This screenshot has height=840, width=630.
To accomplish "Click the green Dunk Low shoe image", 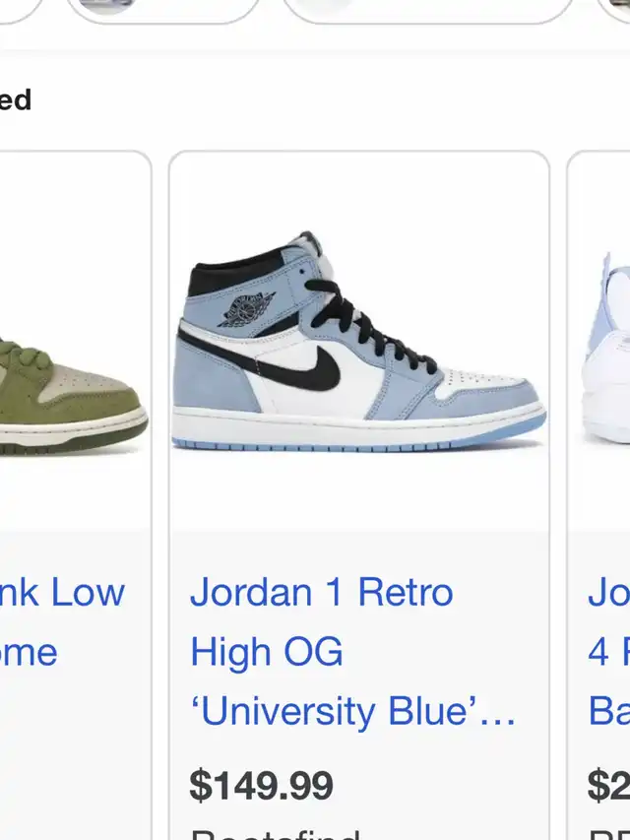I will tap(74, 397).
